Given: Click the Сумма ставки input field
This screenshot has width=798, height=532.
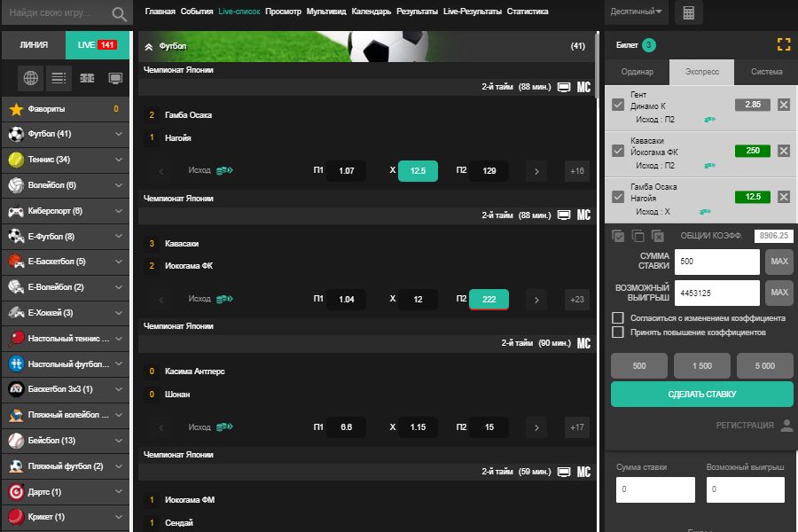Looking at the screenshot, I should tap(716, 262).
